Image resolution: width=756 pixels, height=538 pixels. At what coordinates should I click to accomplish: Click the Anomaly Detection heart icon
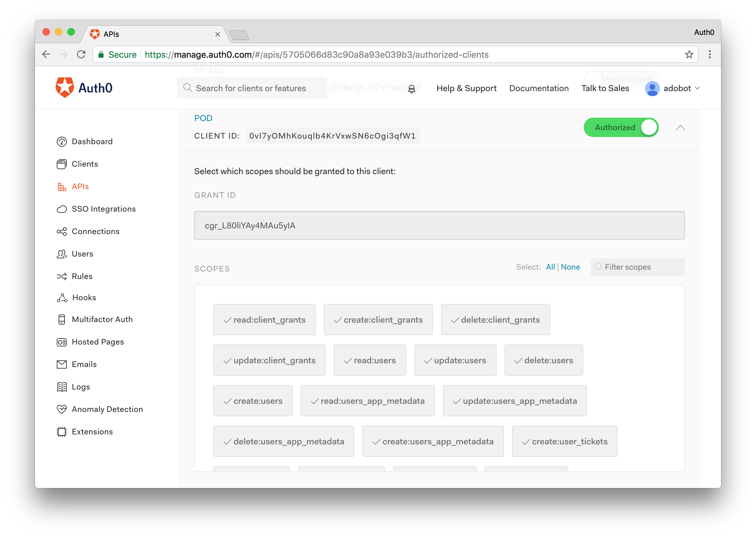(x=61, y=409)
